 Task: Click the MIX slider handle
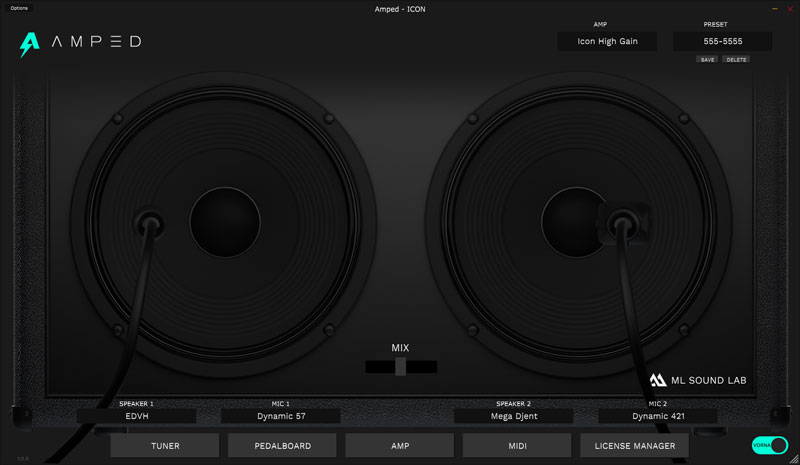[401, 366]
